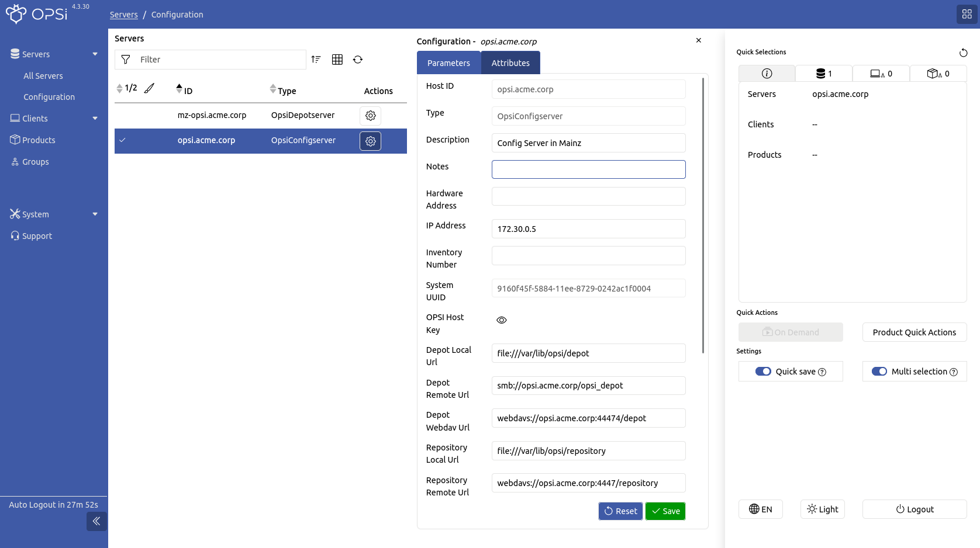The image size is (980, 548).
Task: Switch the Light theme button
Action: [x=823, y=509]
